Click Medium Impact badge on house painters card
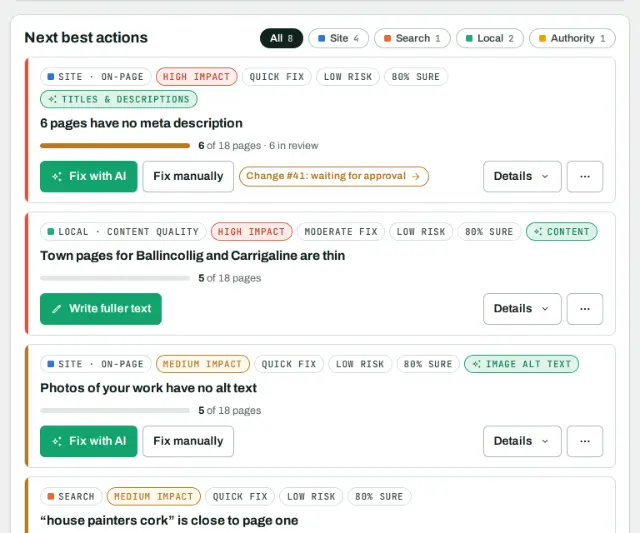 [x=153, y=497]
